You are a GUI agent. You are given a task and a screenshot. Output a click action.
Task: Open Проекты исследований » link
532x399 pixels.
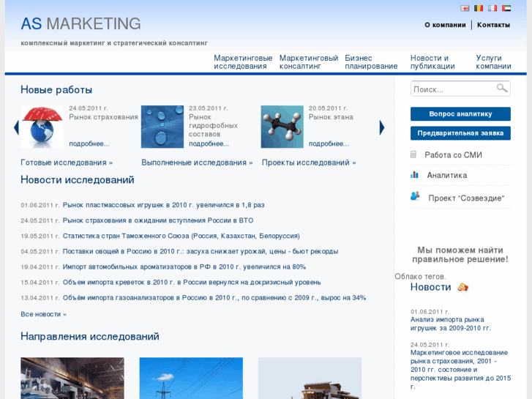(309, 163)
